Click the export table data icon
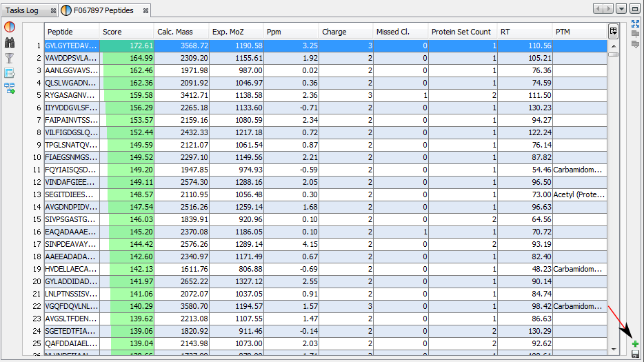644x362 pixels. point(10,73)
